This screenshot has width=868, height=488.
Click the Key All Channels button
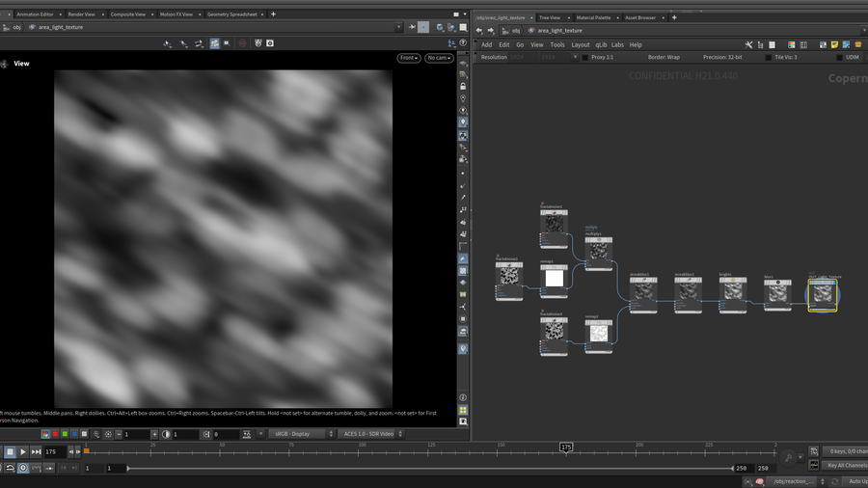(845, 465)
